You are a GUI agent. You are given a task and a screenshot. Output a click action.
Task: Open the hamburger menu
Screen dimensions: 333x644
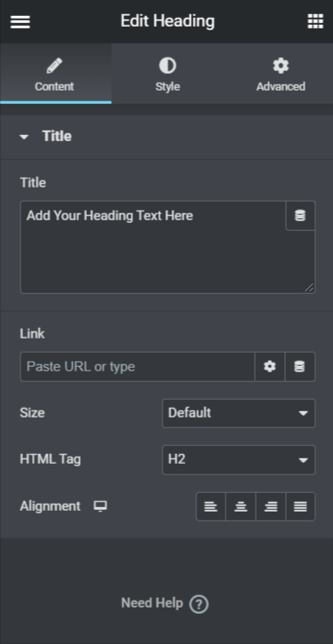pyautogui.click(x=20, y=22)
